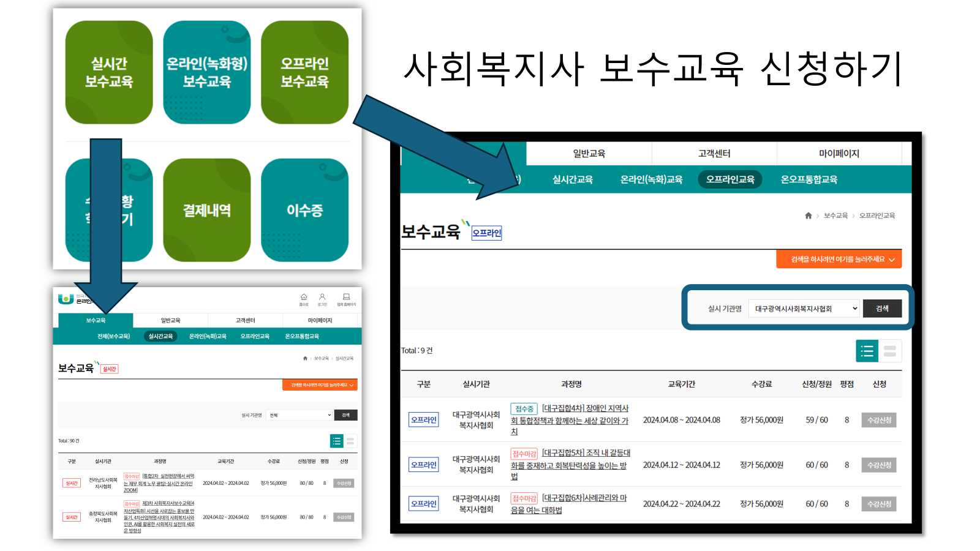Open the 결제내역 (payment history) tile

pyautogui.click(x=207, y=209)
